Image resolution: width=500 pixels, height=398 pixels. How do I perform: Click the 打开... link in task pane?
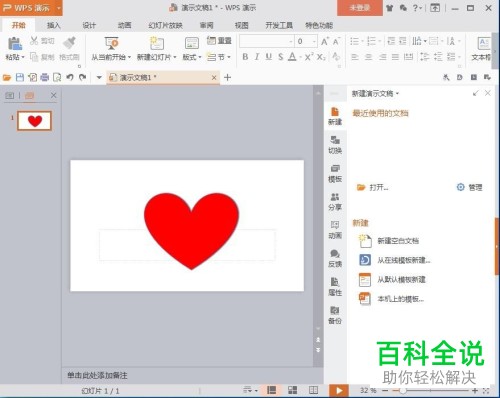[x=372, y=188]
